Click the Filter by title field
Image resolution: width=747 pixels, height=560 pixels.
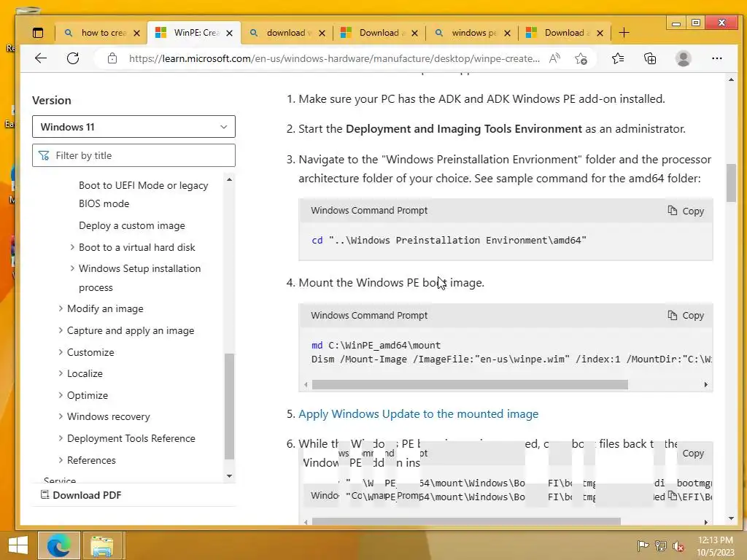pyautogui.click(x=133, y=155)
